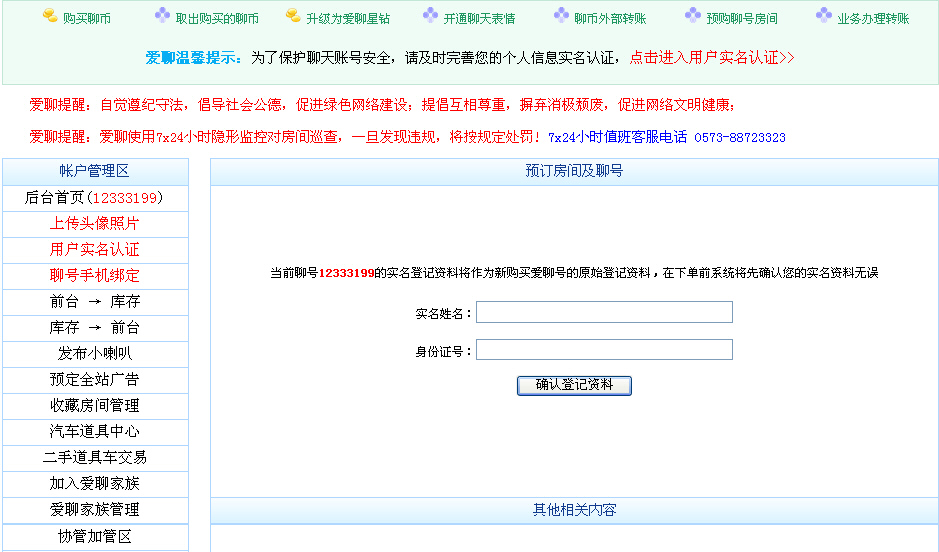Open the 点击进入用户实名认证 link
The width and height of the screenshot is (939, 552).
coord(712,58)
